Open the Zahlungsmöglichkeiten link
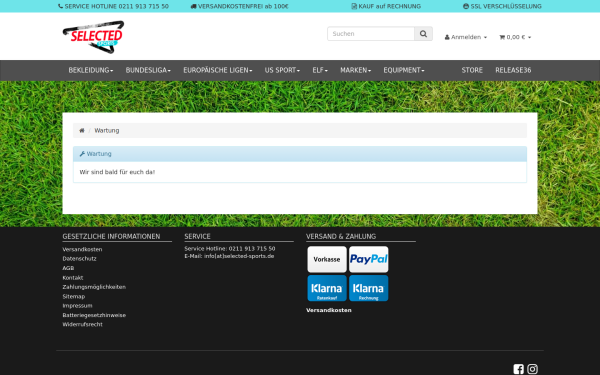 [x=94, y=287]
